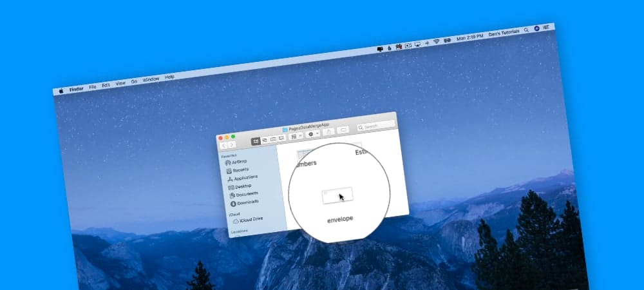Viewport: 644px width, 290px height.
Task: Click the forward navigation arrow
Action: [x=231, y=146]
